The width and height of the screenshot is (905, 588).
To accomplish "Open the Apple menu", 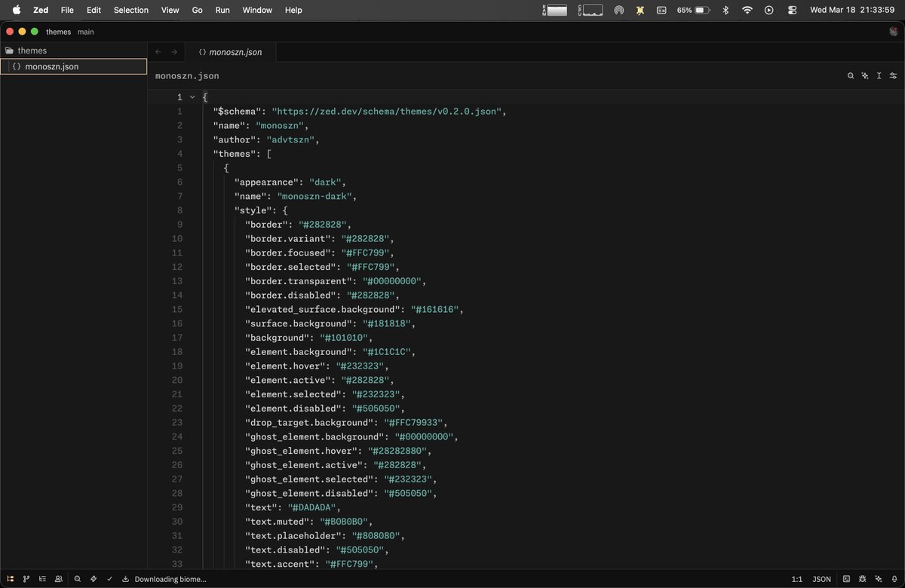I will pos(16,10).
